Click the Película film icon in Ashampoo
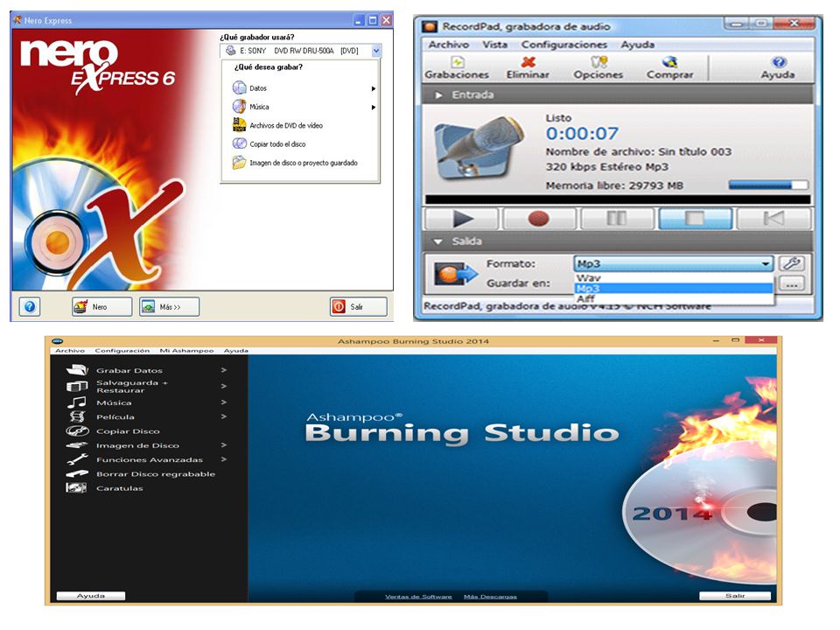Image resolution: width=840 pixels, height=630 pixels. tap(77, 416)
